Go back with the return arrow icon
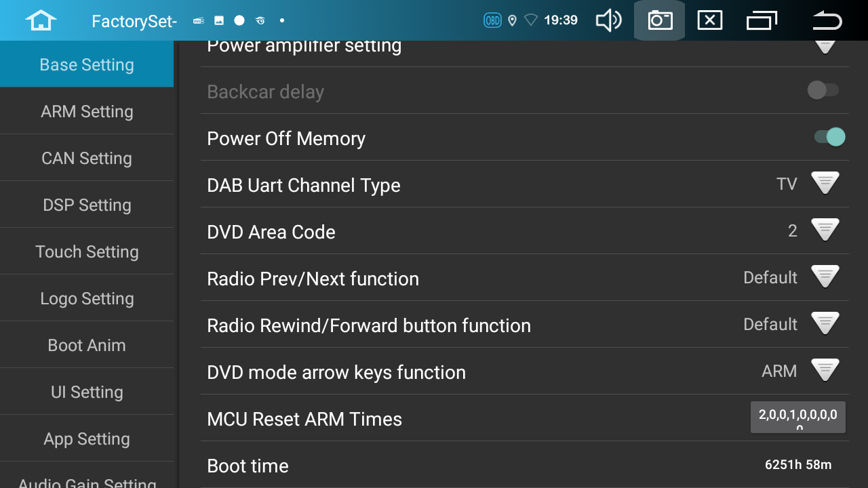The height and width of the screenshot is (488, 868). point(827,20)
